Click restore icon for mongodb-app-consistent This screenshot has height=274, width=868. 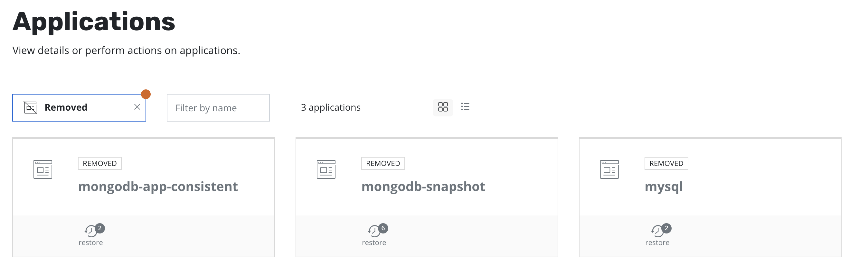click(90, 231)
